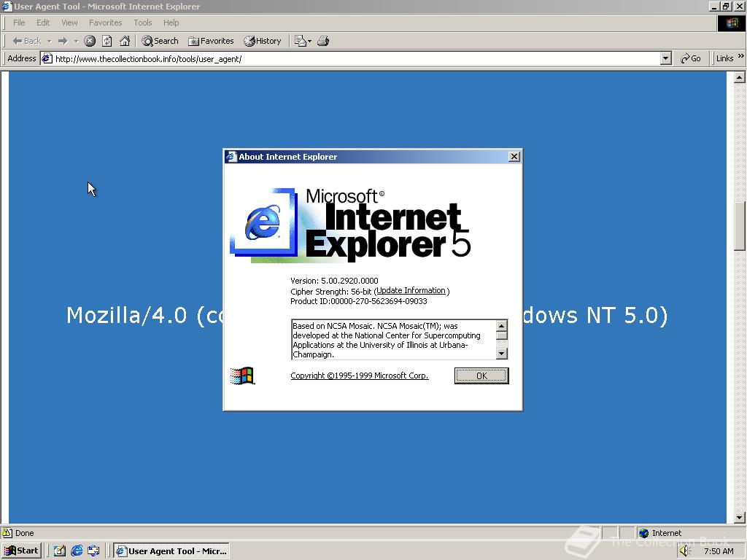Open the File menu
The height and width of the screenshot is (560, 747).
(19, 23)
